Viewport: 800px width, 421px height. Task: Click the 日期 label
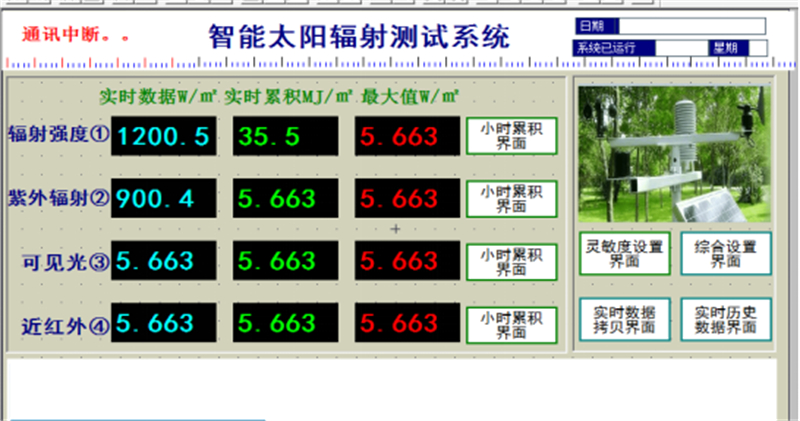click(597, 26)
